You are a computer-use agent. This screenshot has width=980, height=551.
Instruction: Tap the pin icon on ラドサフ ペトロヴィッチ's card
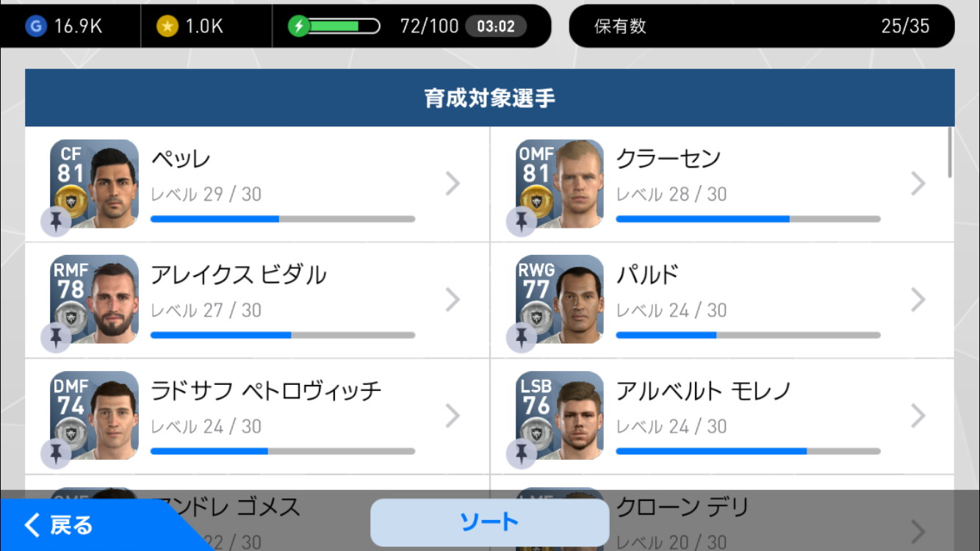click(x=56, y=454)
